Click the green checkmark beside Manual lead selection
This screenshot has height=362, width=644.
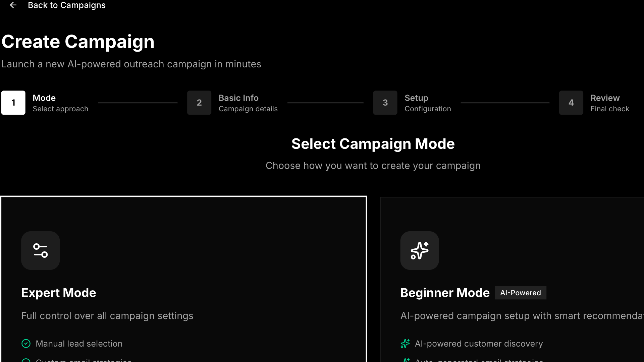tap(26, 344)
